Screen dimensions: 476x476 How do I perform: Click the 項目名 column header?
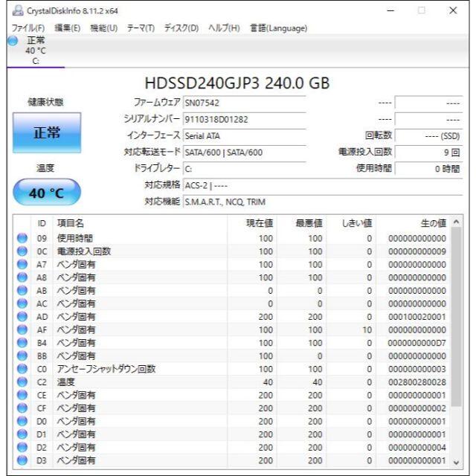(x=140, y=223)
